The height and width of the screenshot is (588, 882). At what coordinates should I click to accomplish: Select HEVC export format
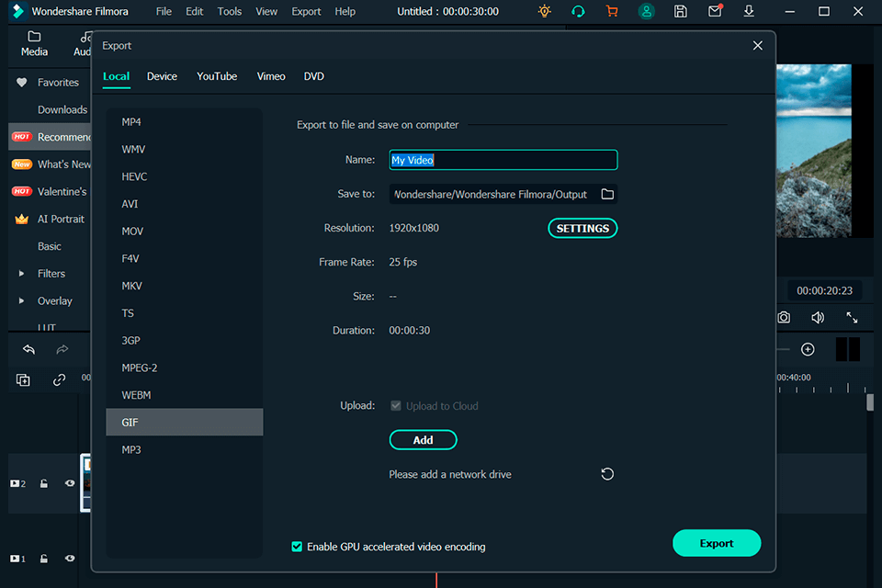tap(185, 176)
